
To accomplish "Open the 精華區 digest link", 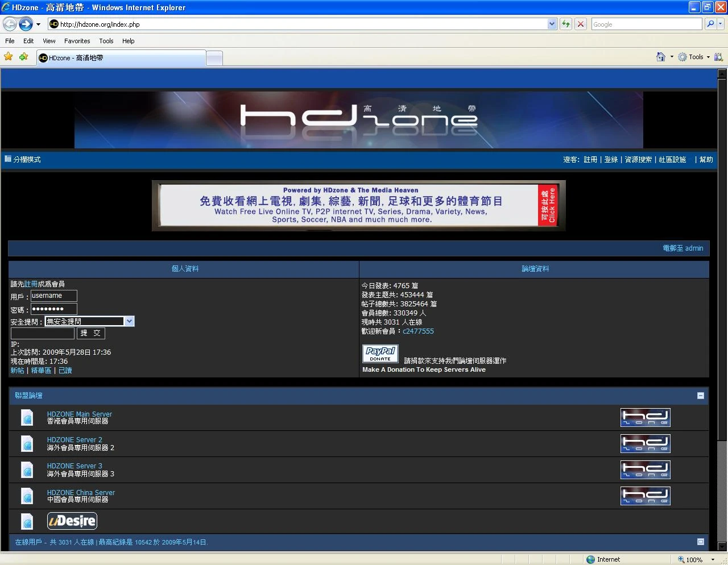I will (41, 371).
